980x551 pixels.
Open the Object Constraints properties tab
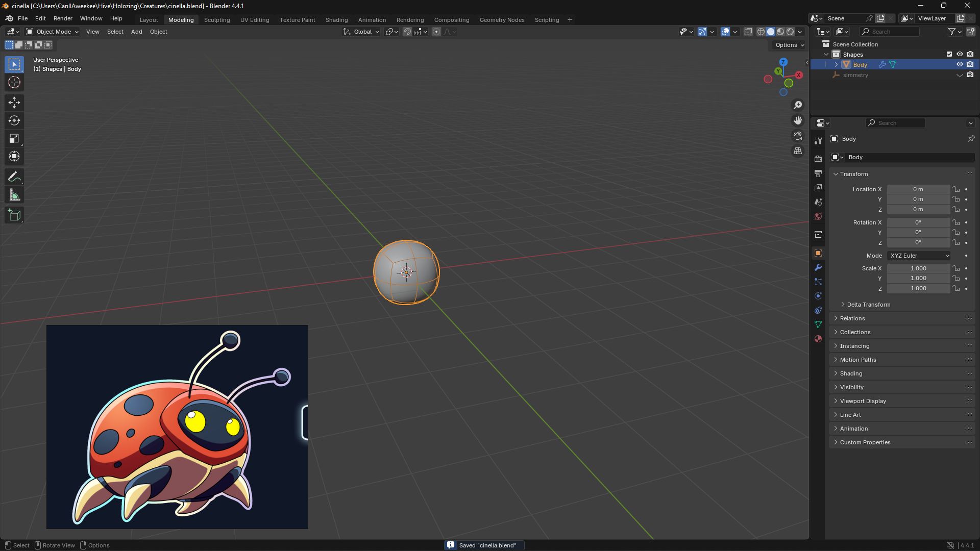(x=818, y=310)
